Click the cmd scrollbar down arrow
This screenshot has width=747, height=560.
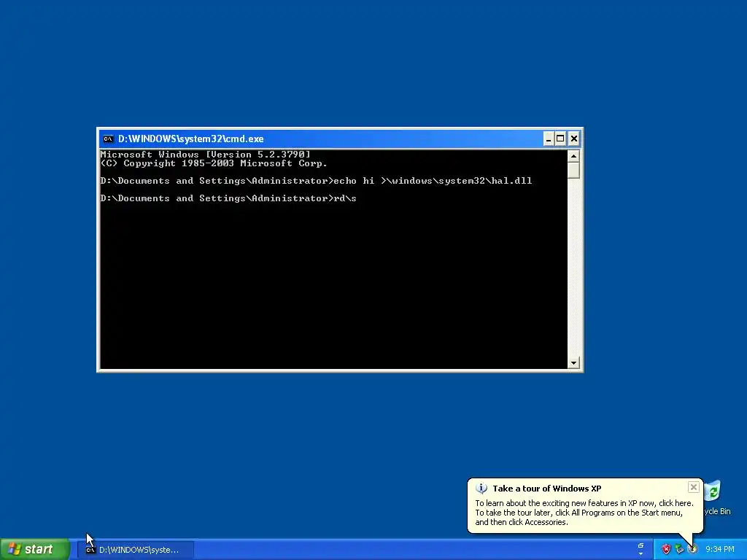[573, 363]
